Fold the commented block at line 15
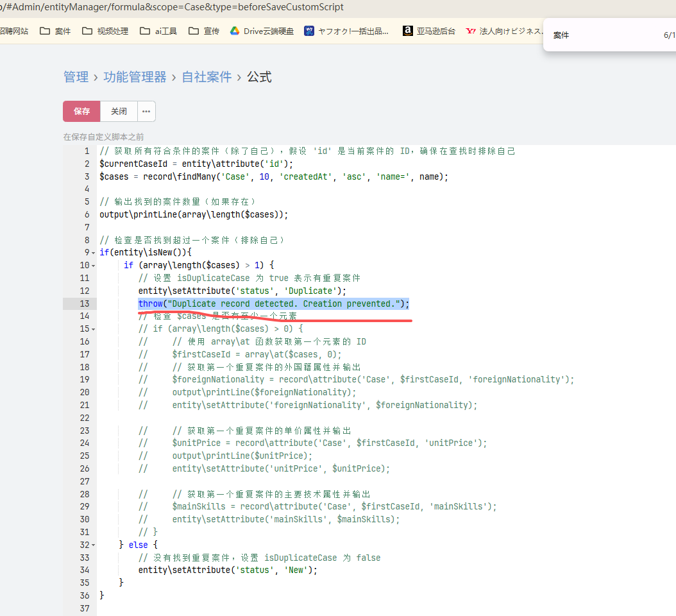The image size is (676, 616). (93, 329)
